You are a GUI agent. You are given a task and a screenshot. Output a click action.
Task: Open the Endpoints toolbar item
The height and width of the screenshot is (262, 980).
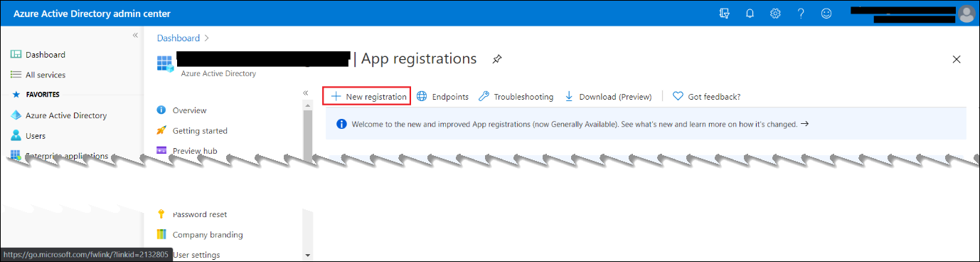pos(442,97)
